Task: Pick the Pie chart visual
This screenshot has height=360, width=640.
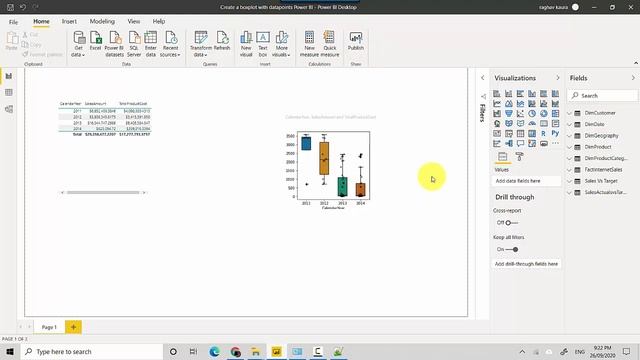Action: [532, 113]
